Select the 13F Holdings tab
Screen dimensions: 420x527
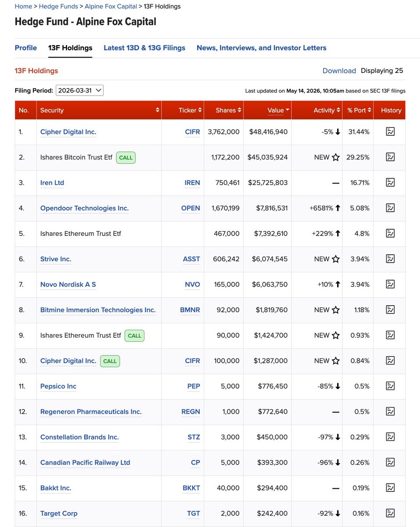[x=70, y=48]
